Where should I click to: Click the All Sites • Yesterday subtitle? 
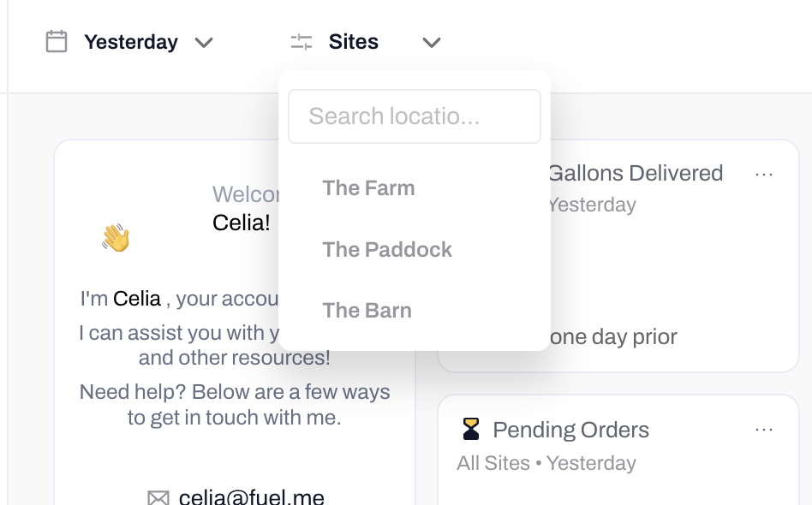[546, 463]
